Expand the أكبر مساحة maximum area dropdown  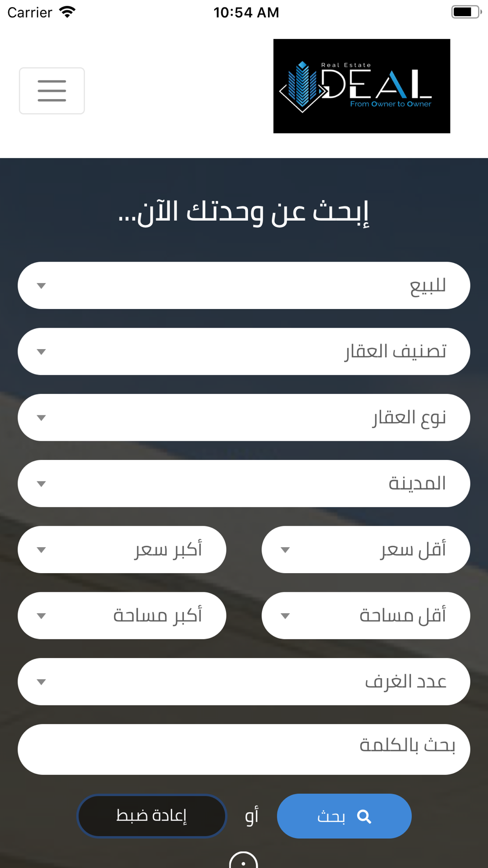(x=122, y=616)
